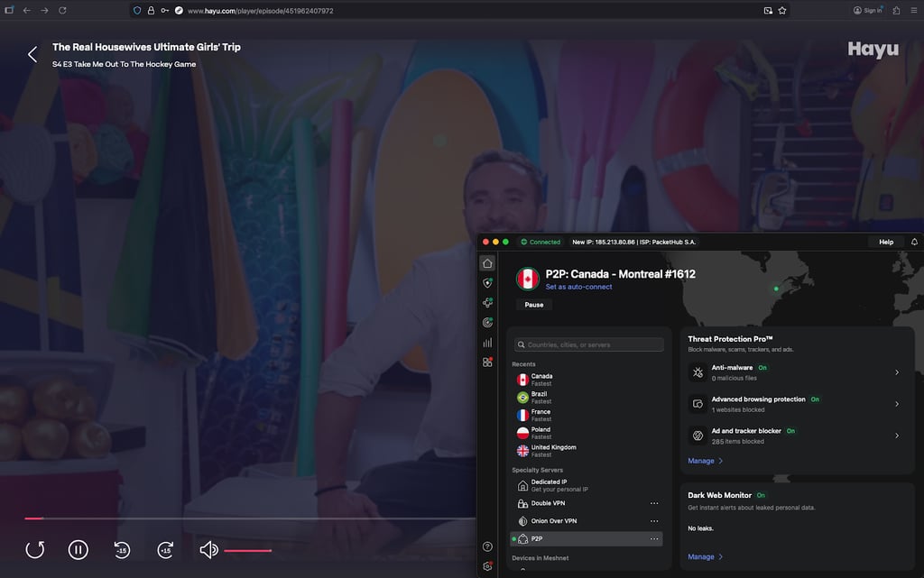The image size is (924, 578).
Task: Focus the countries, cities, or servers search field
Action: [588, 345]
